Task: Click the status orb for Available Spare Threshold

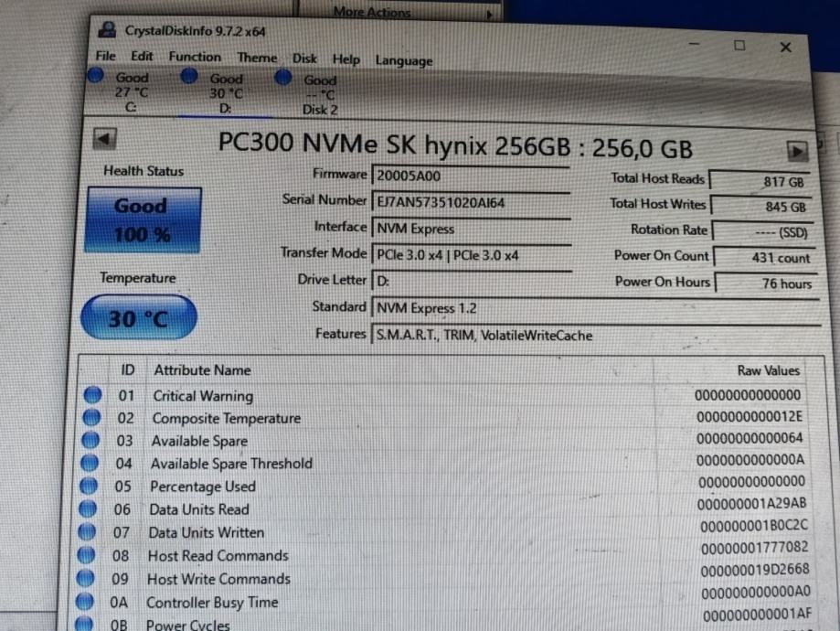Action: coord(90,463)
